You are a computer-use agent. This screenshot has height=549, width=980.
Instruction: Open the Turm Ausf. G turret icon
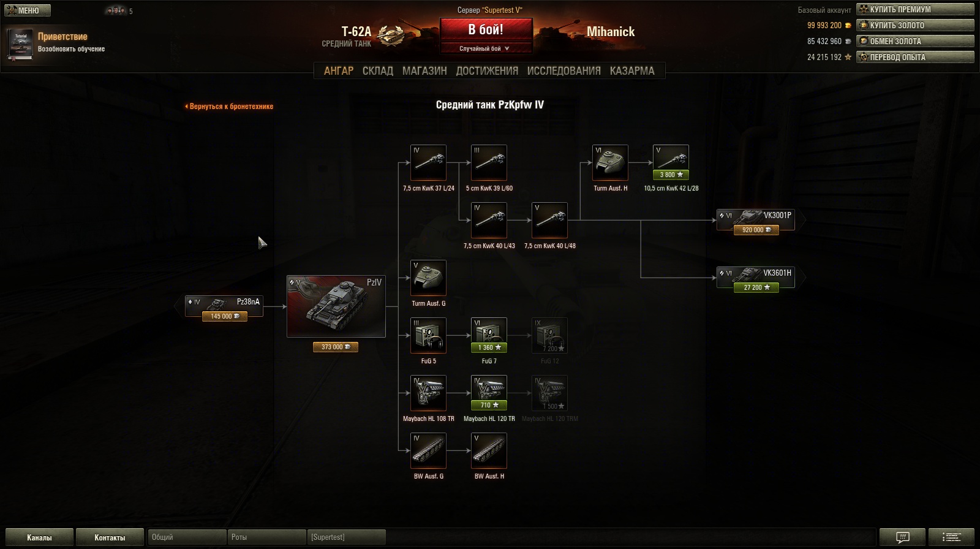[428, 278]
